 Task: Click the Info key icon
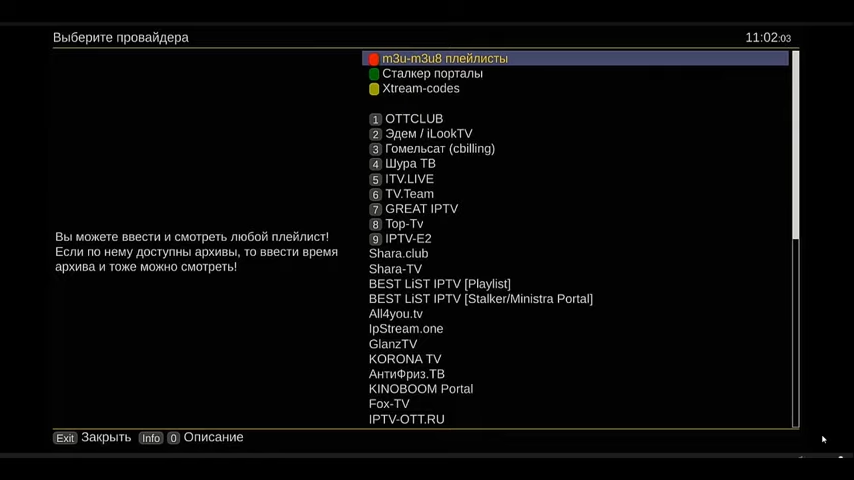pos(151,438)
